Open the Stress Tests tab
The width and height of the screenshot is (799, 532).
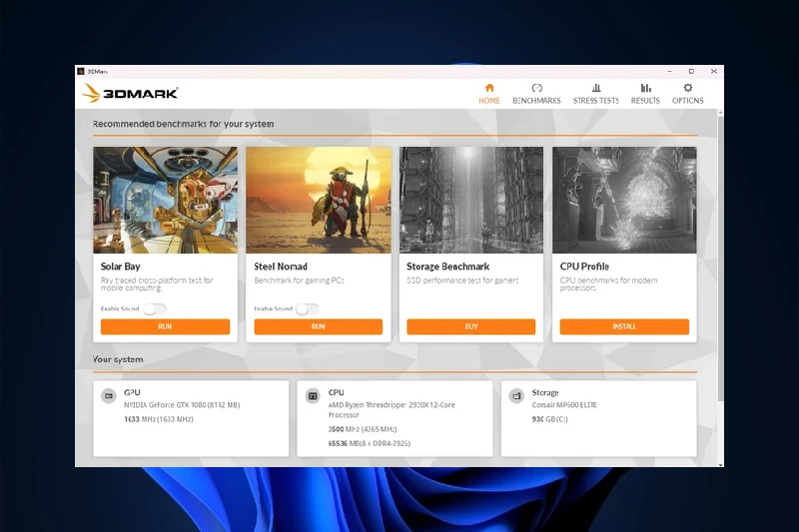pyautogui.click(x=595, y=94)
